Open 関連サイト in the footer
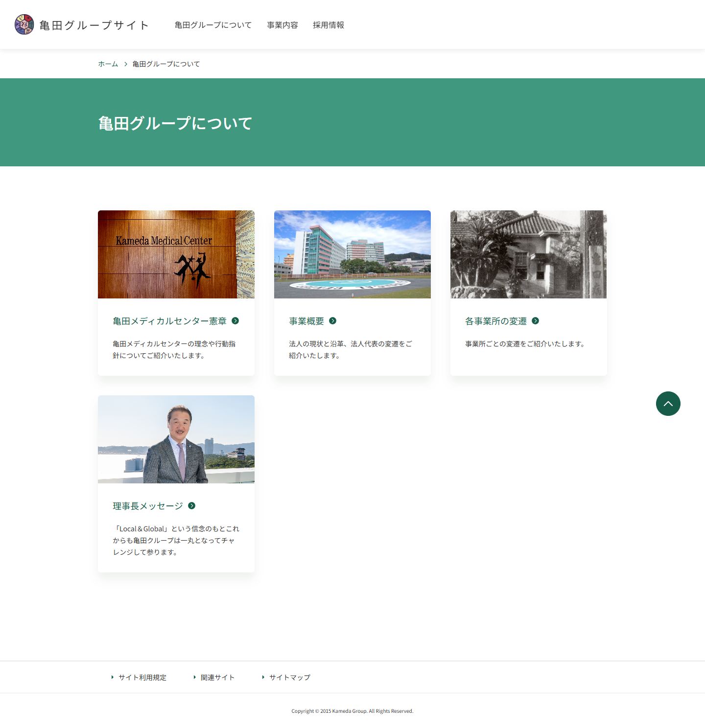 pos(218,678)
